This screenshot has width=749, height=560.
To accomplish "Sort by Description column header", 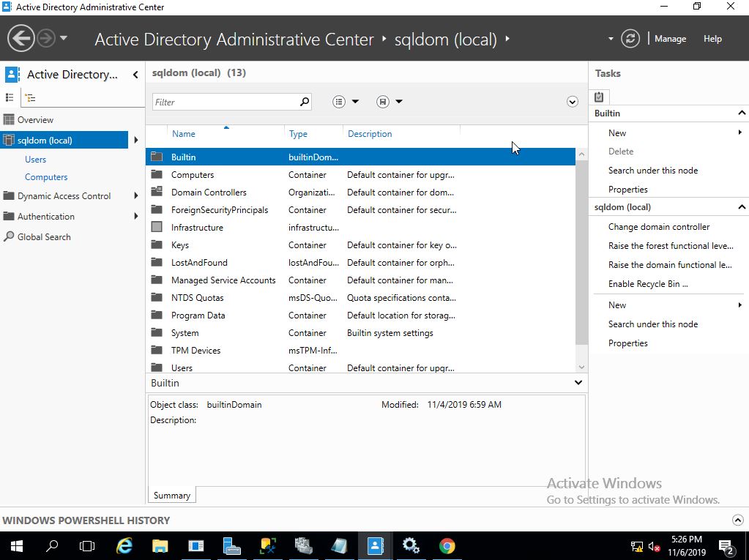I will pyautogui.click(x=370, y=134).
